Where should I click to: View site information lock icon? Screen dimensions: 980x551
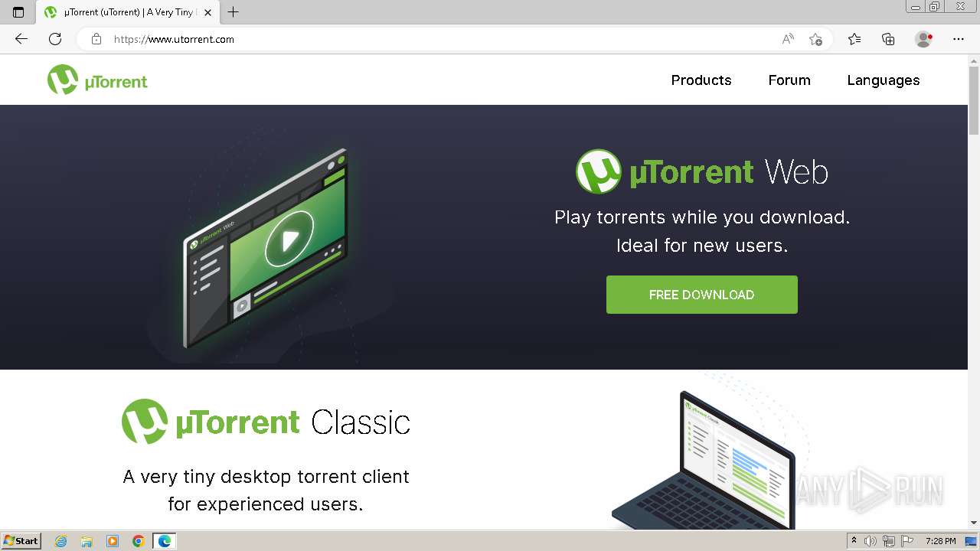point(96,39)
